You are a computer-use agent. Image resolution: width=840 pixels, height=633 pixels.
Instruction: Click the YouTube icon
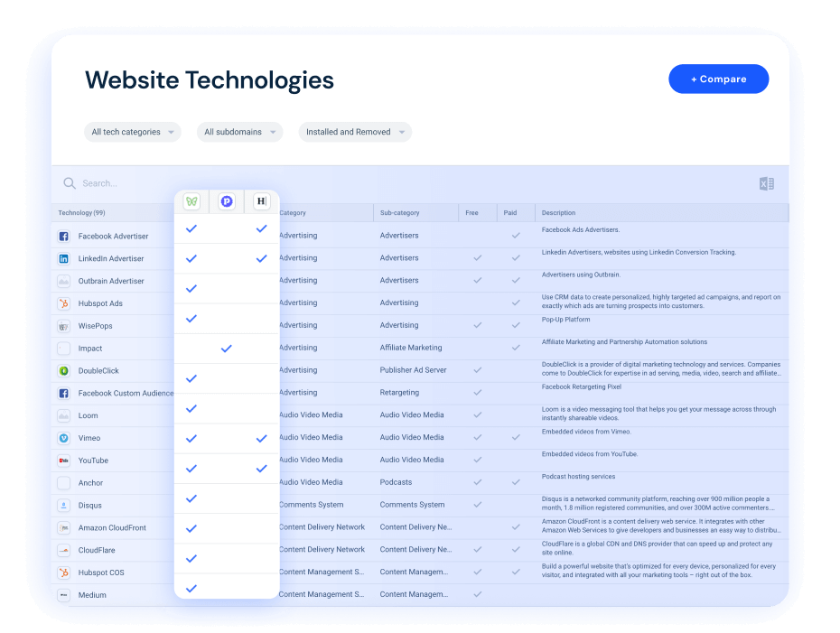coord(64,461)
